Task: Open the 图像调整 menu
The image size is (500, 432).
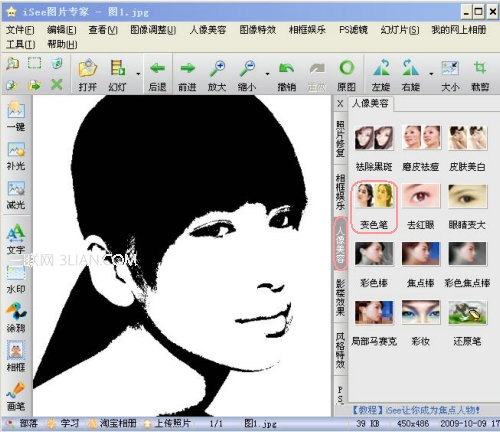Action: point(153,30)
